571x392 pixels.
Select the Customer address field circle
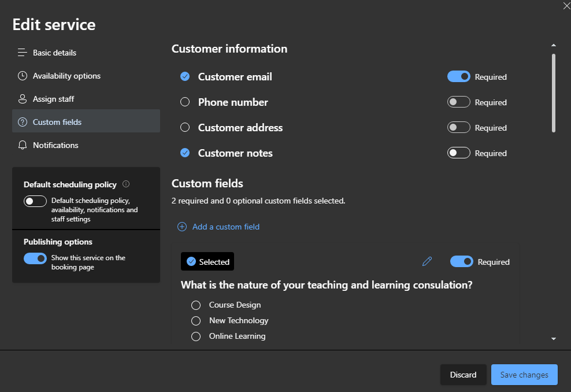185,128
